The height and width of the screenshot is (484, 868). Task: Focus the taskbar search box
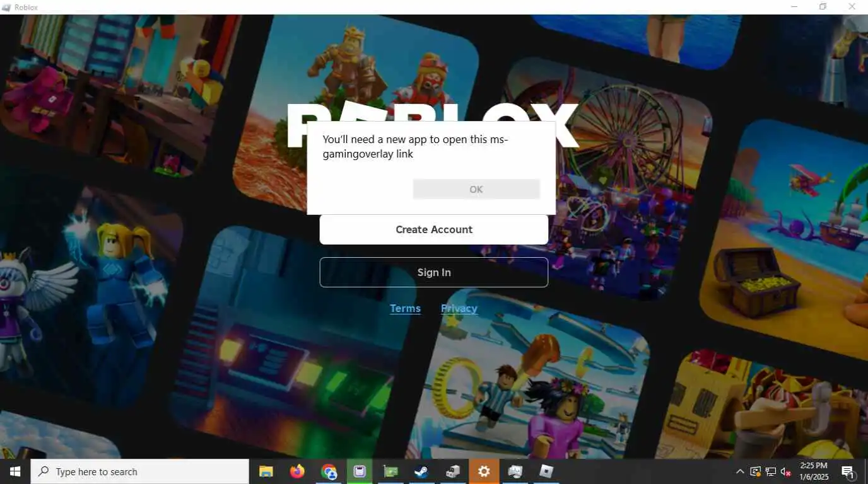pos(140,471)
